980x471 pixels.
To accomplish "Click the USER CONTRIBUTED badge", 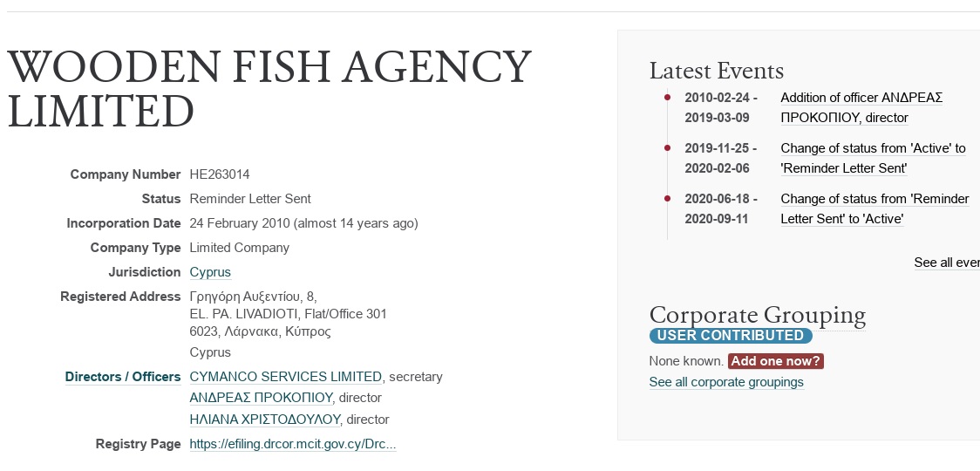I will pyautogui.click(x=731, y=336).
